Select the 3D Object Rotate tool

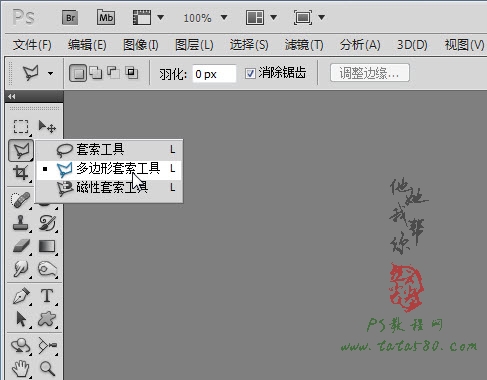tap(21, 346)
